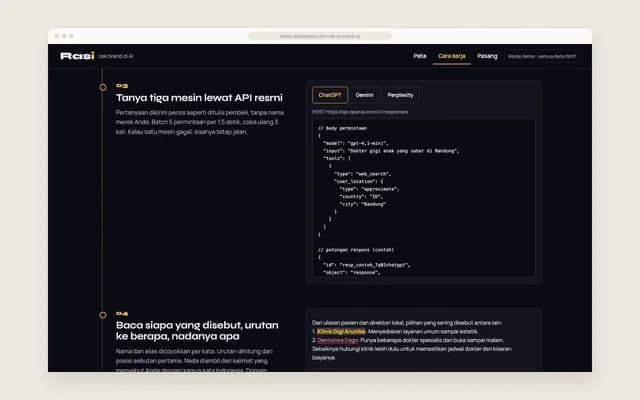Open the Peta navigation item
The image size is (640, 400).
420,56
